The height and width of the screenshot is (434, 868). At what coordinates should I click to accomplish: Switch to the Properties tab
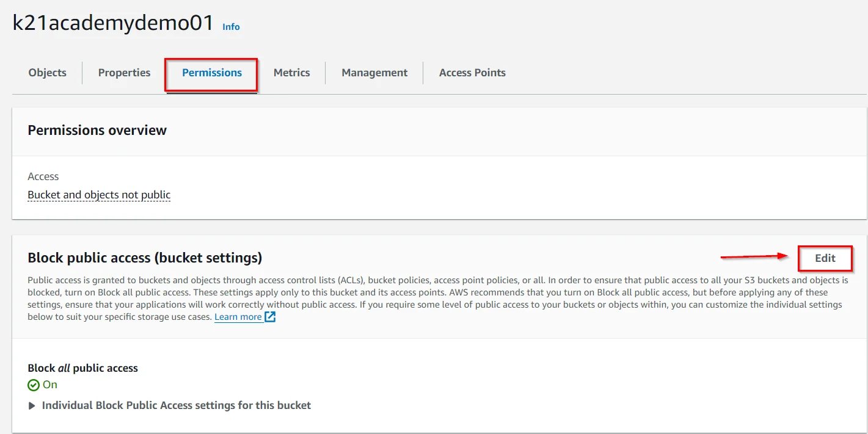point(124,73)
